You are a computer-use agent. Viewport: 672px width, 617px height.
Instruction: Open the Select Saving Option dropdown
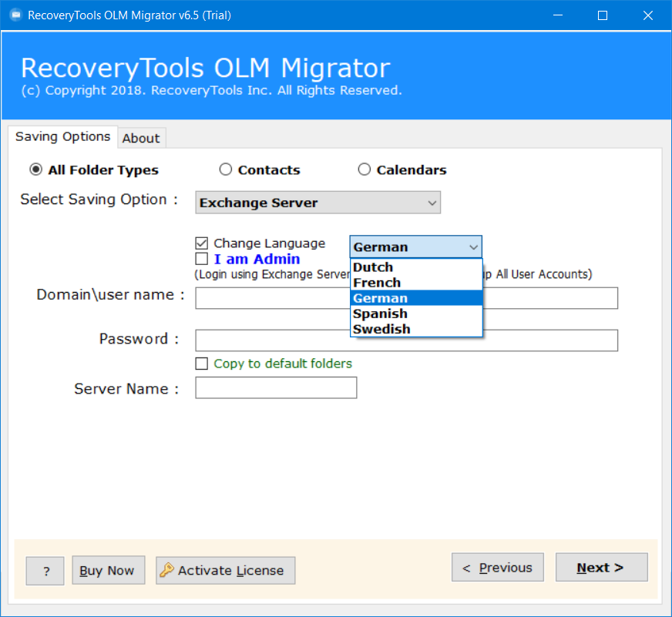[x=318, y=203]
